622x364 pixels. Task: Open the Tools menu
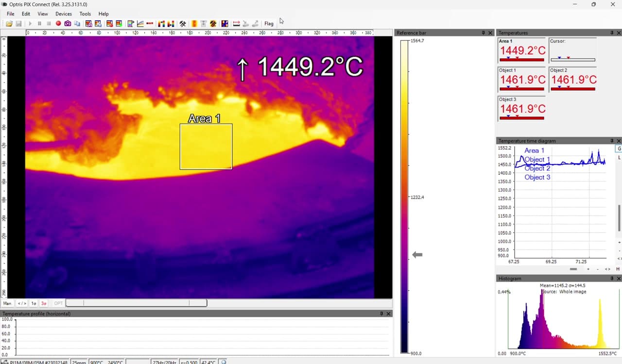tap(85, 14)
